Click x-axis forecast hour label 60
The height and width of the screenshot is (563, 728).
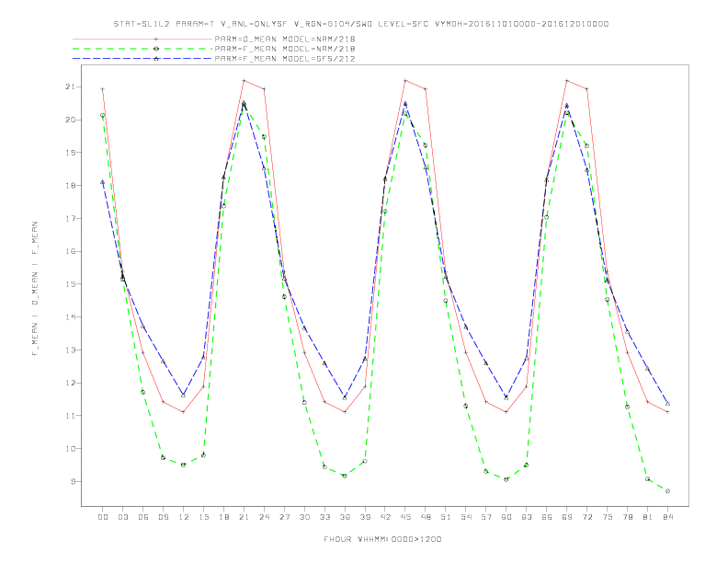(506, 517)
